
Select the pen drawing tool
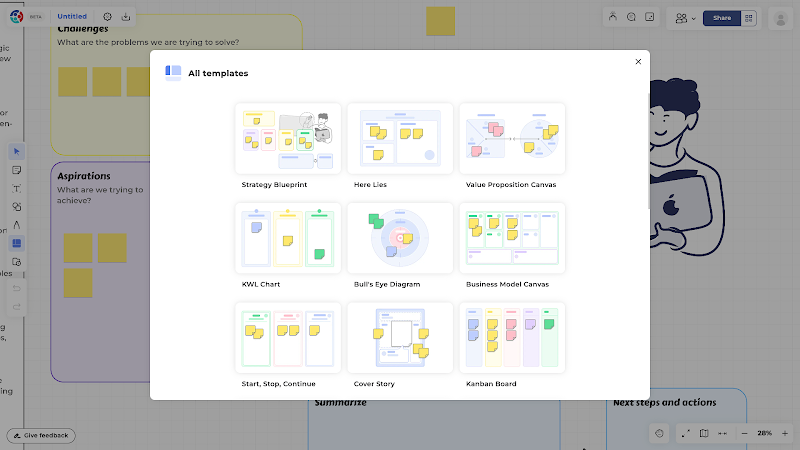[16, 225]
